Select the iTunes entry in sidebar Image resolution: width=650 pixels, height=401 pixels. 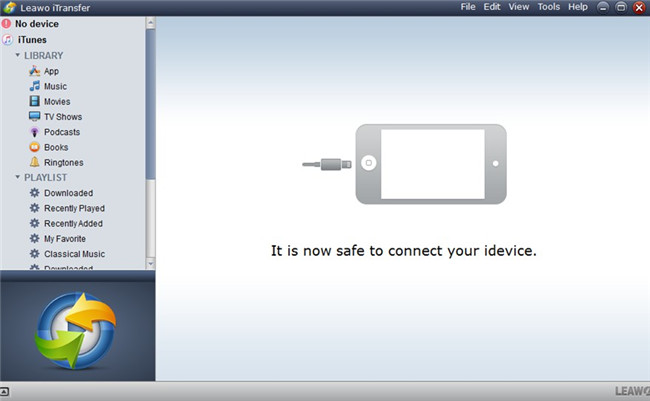32,40
